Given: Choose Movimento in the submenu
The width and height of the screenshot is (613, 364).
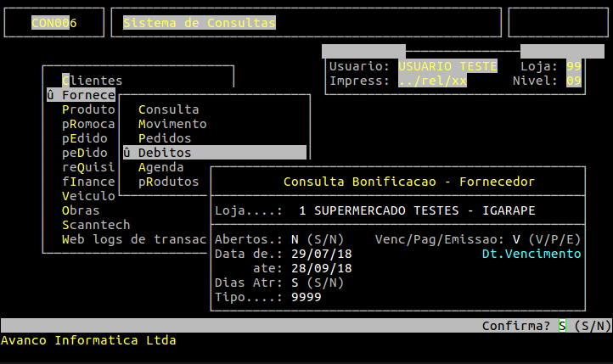Looking at the screenshot, I should point(172,124).
